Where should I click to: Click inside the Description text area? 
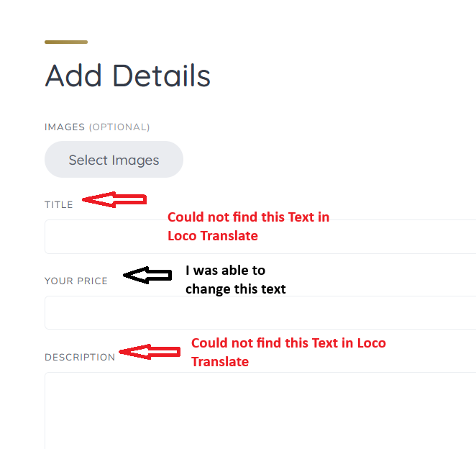[260, 411]
